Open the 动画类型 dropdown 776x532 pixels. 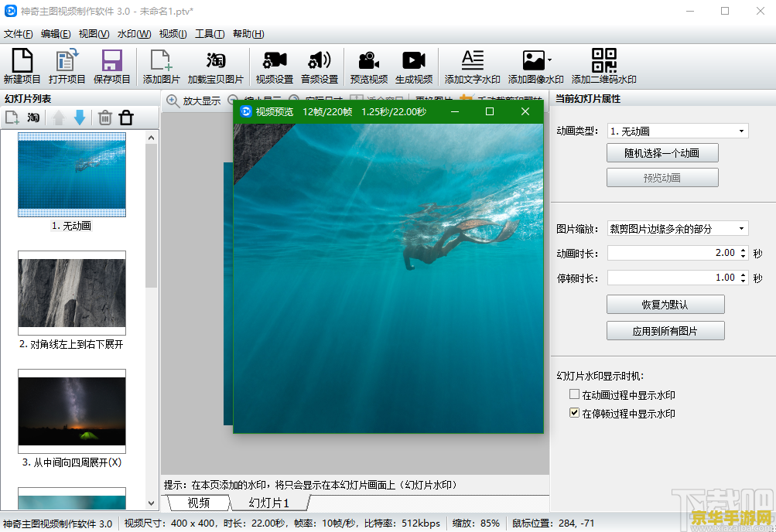point(678,131)
